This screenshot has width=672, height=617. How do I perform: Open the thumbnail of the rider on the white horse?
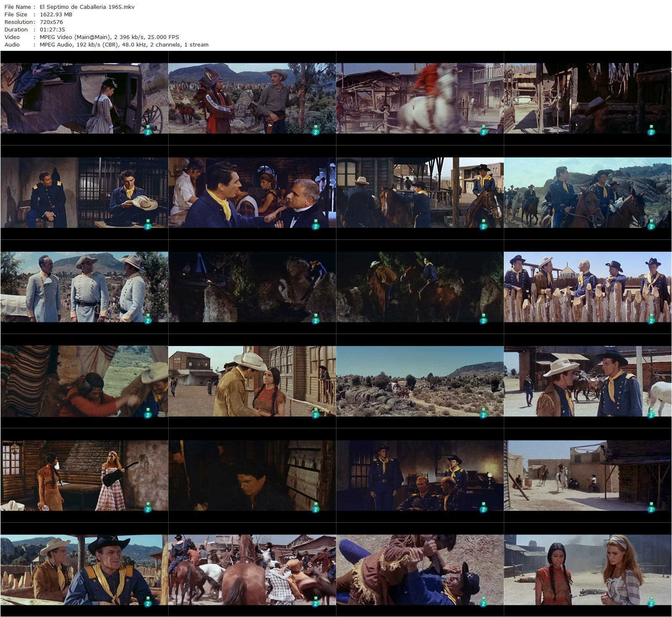point(419,99)
